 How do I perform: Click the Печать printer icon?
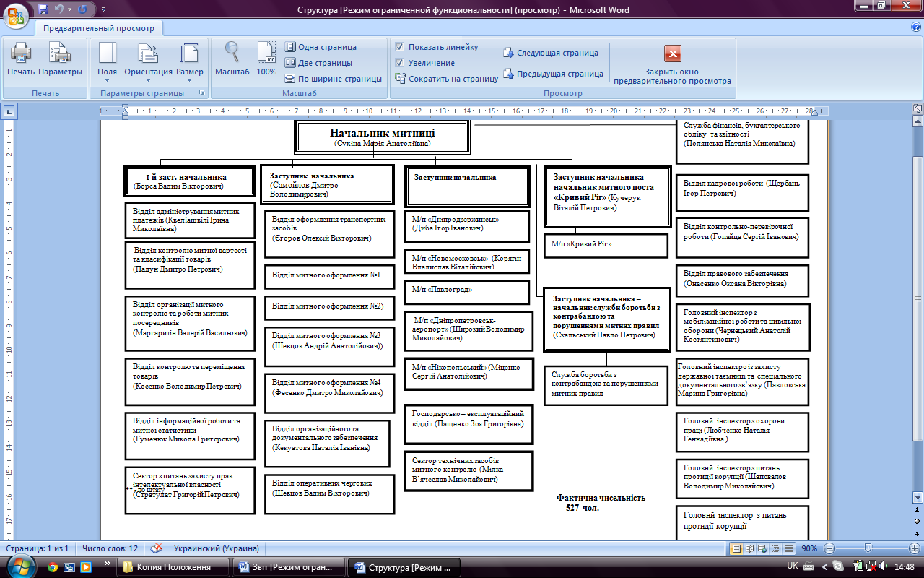[21, 59]
